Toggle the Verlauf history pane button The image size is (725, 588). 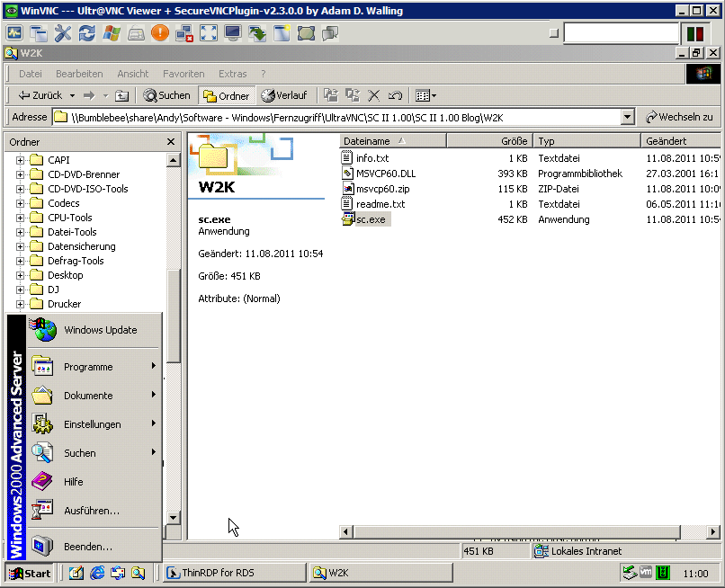coord(283,95)
